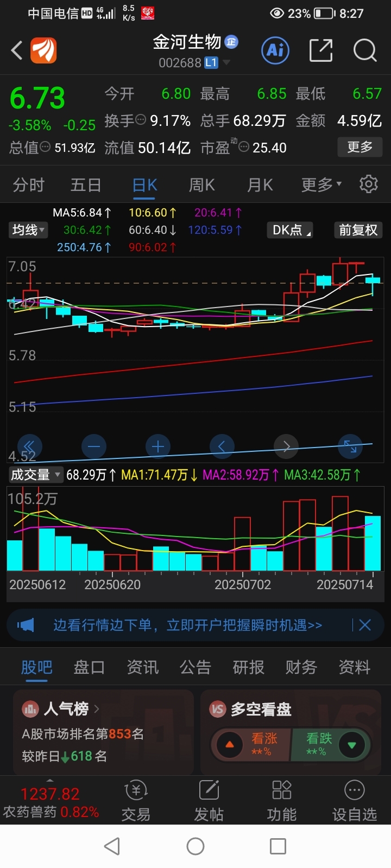Open the 盘口 tab
Image resolution: width=391 pixels, height=868 pixels.
(x=89, y=667)
